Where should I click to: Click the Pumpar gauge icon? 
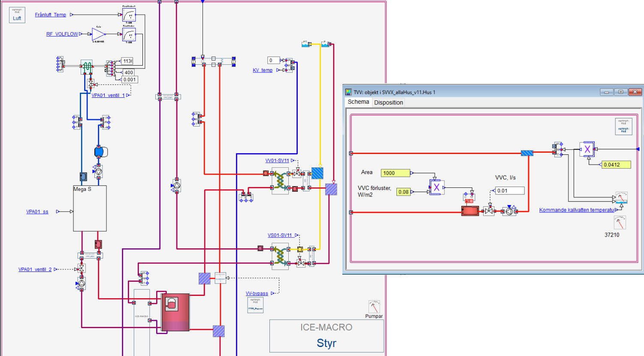(x=374, y=307)
